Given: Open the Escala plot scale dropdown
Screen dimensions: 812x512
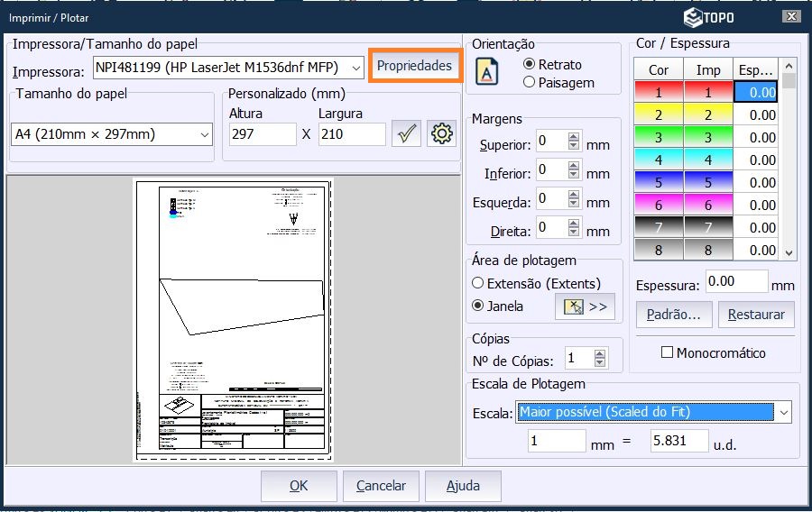Looking at the screenshot, I should (x=782, y=413).
